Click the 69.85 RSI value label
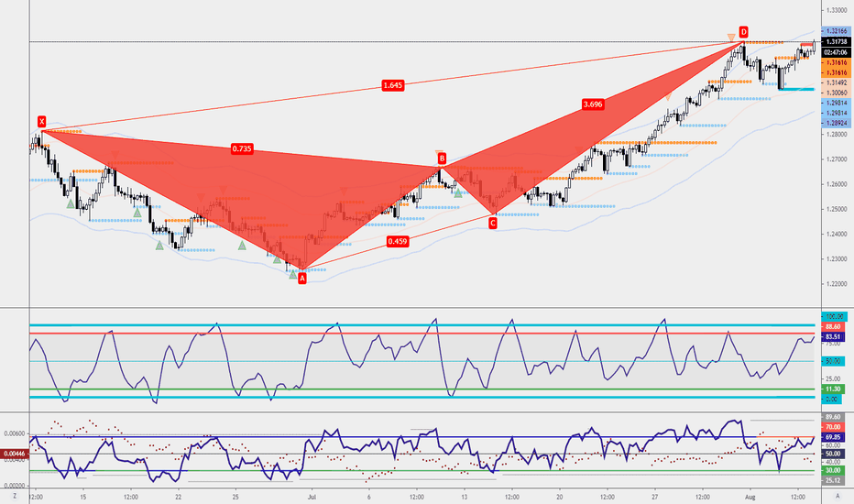 click(833, 437)
